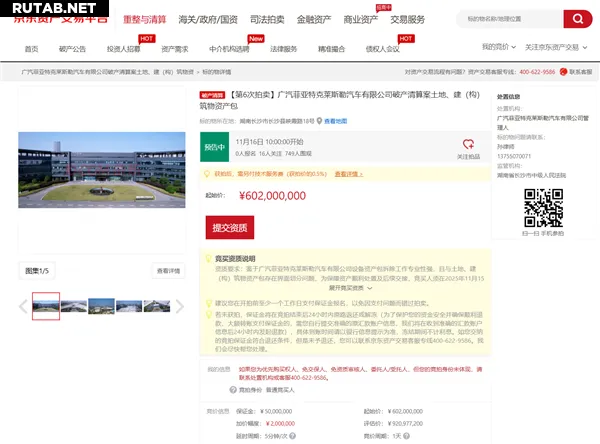Open the 重整与清算 tab
The height and width of the screenshot is (444, 600).
(146, 19)
